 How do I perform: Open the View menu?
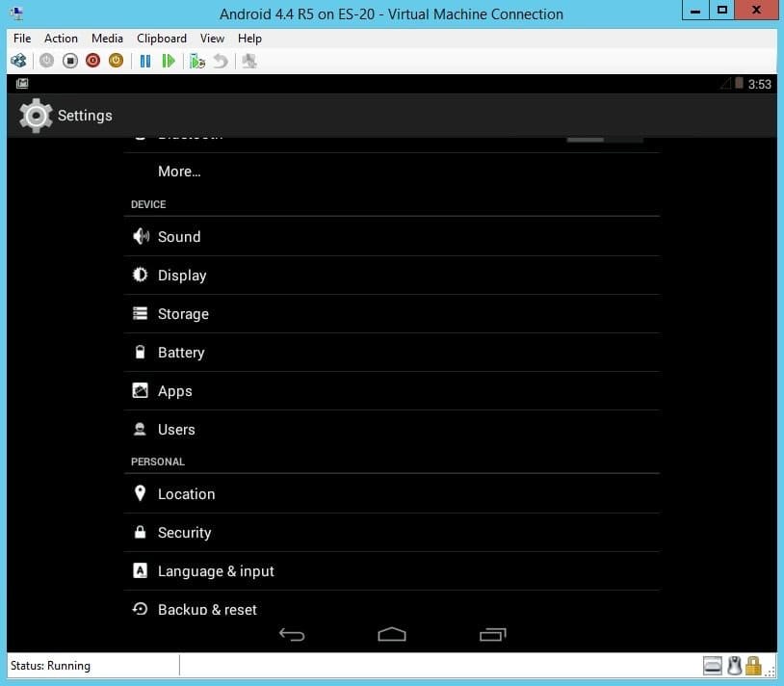coord(212,39)
